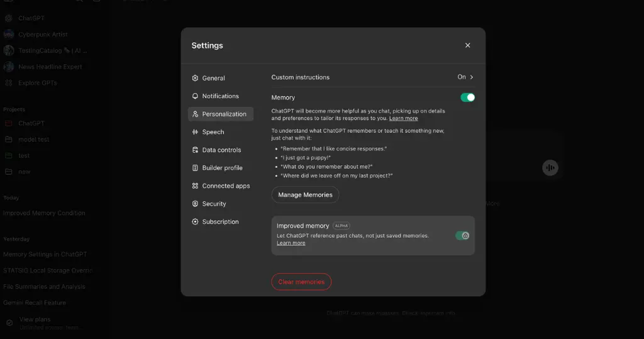Click the TestingCatalog avatar in sidebar
Viewport: 644px width, 339px height.
9,50
